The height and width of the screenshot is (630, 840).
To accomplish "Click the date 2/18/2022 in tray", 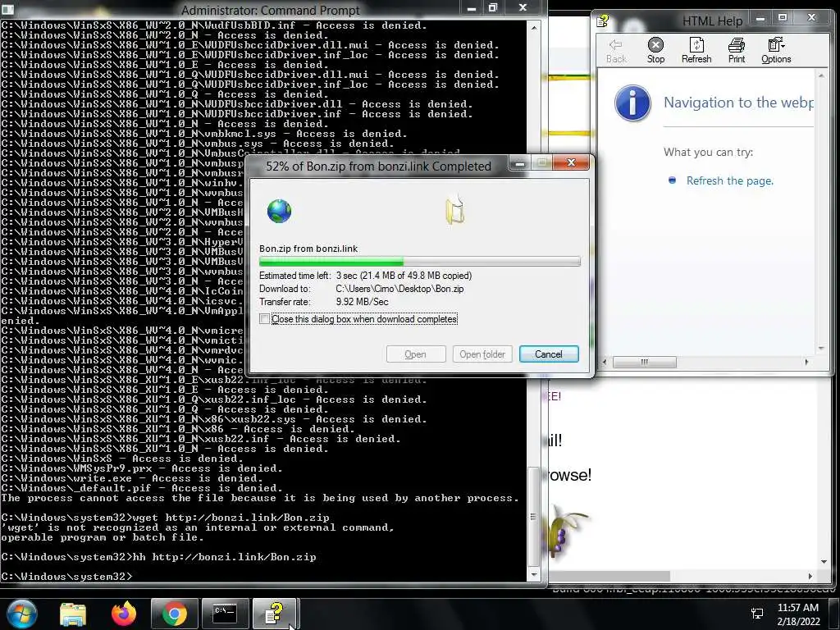I will 798,622.
